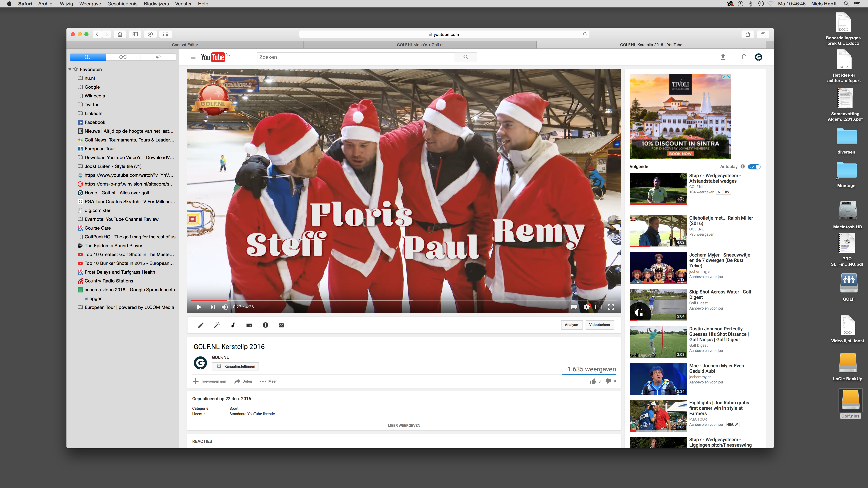This screenshot has height=488, width=868.
Task: Open the notifications bell
Action: tap(744, 57)
